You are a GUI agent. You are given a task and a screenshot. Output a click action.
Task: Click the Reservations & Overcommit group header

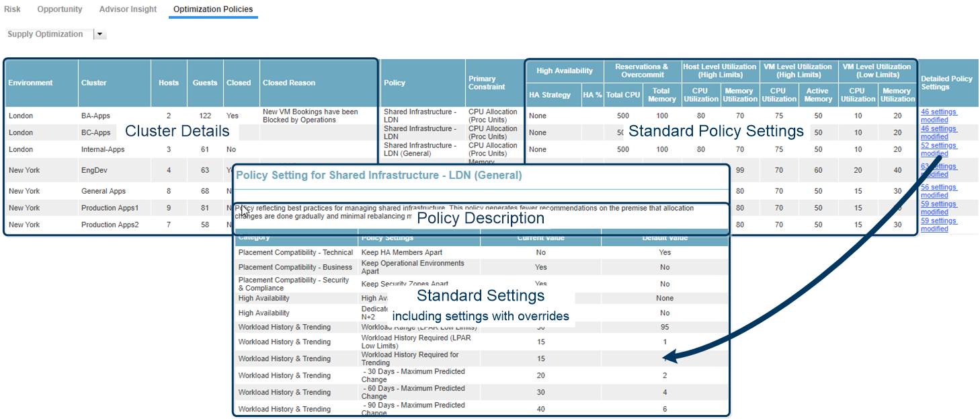tap(642, 71)
